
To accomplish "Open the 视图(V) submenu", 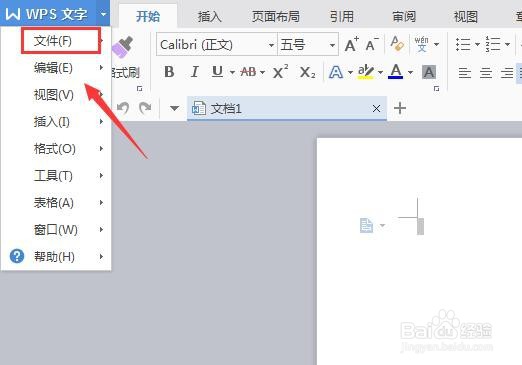I will point(56,95).
